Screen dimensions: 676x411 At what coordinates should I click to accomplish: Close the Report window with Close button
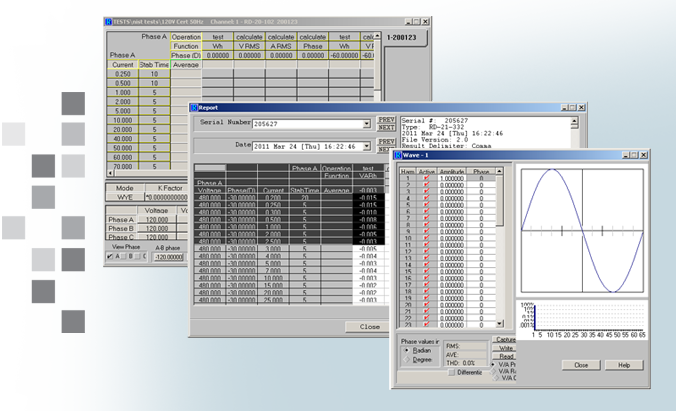click(x=369, y=326)
